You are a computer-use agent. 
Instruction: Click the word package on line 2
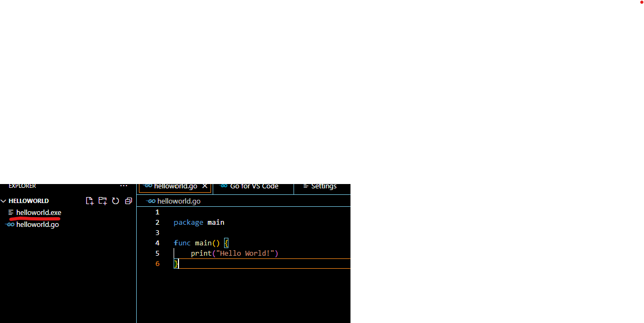click(x=188, y=223)
